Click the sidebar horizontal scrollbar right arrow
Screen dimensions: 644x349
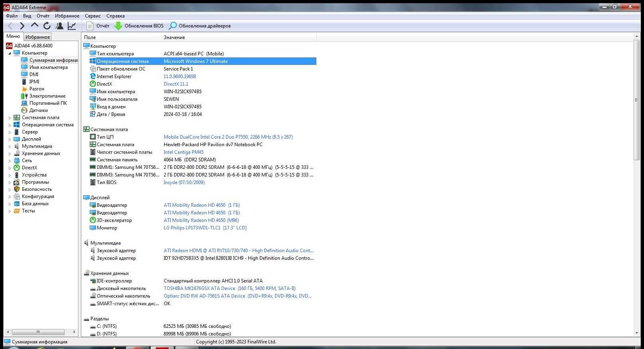[74, 332]
